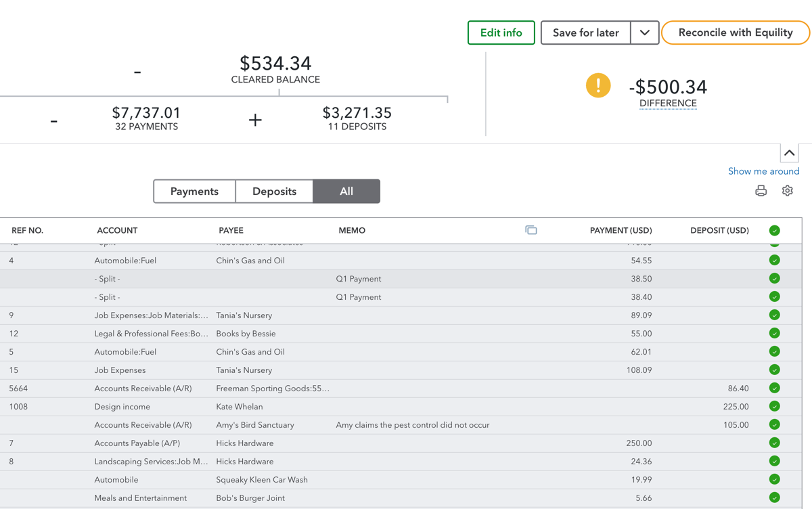Uncheck Squeaky Kleen Car Wash transaction
Image resolution: width=812 pixels, height=509 pixels.
coord(774,480)
